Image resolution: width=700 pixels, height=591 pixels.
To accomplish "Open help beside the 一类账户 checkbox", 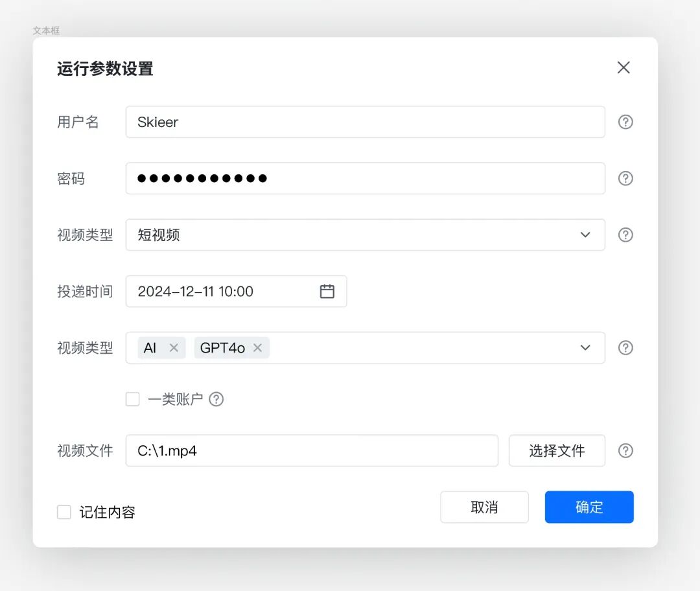I will [216, 399].
